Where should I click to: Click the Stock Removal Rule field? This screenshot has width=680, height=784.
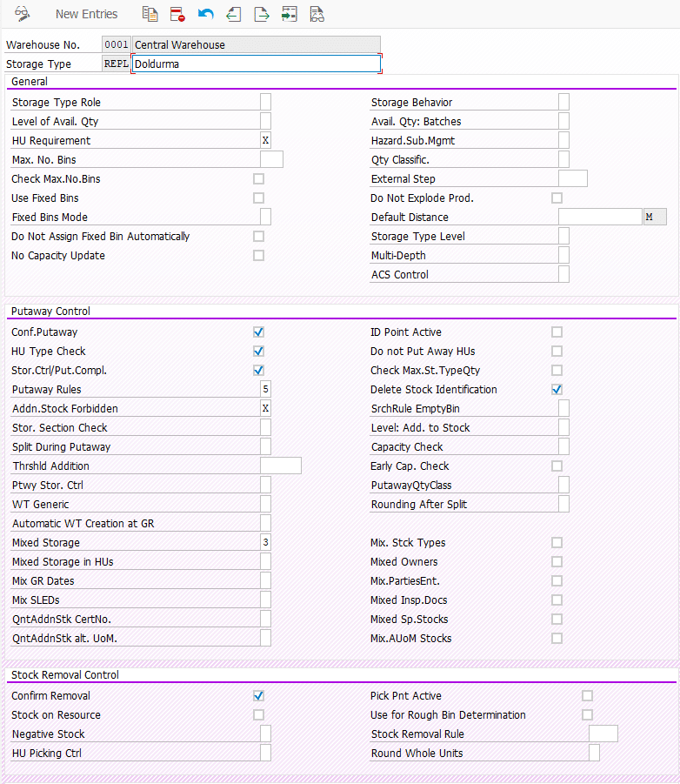pyautogui.click(x=603, y=734)
